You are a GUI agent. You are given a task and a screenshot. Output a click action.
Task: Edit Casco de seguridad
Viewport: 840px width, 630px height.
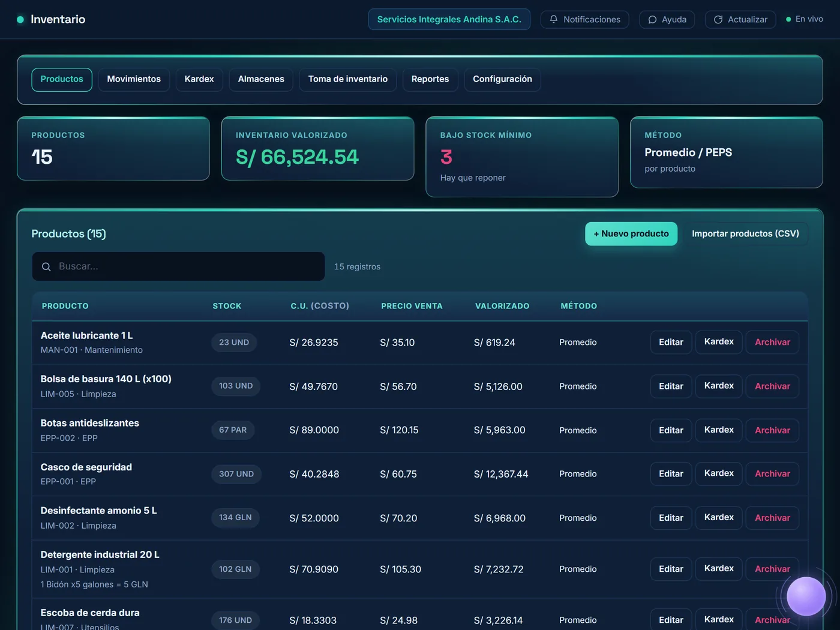coord(671,474)
